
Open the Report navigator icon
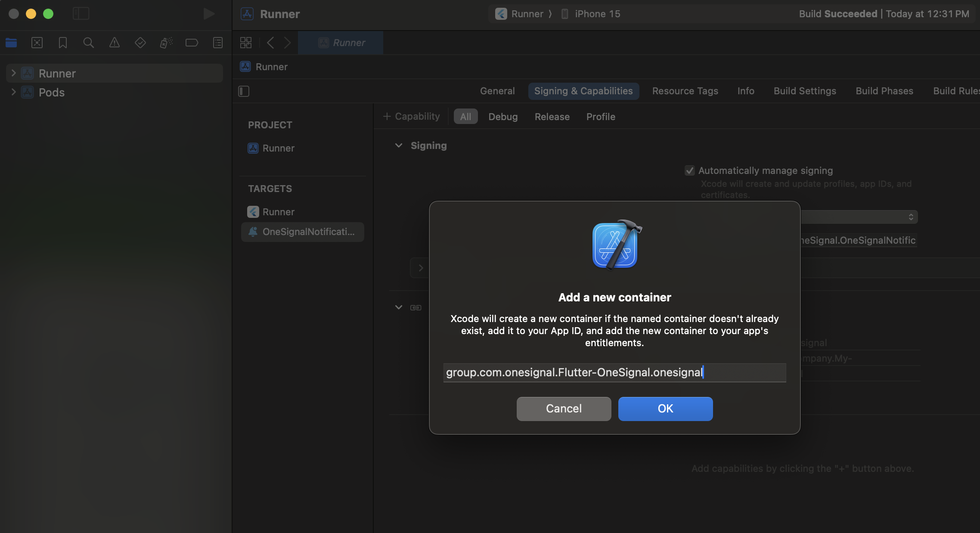(x=218, y=43)
